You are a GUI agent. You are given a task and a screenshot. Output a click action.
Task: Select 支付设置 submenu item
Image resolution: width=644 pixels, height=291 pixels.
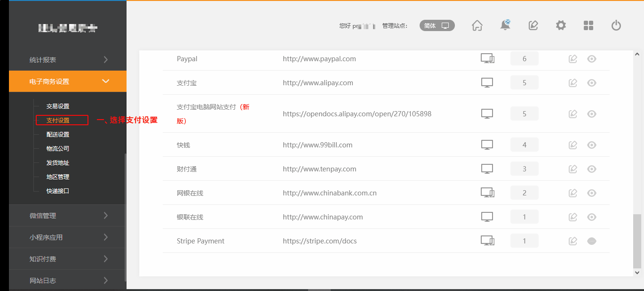[58, 121]
